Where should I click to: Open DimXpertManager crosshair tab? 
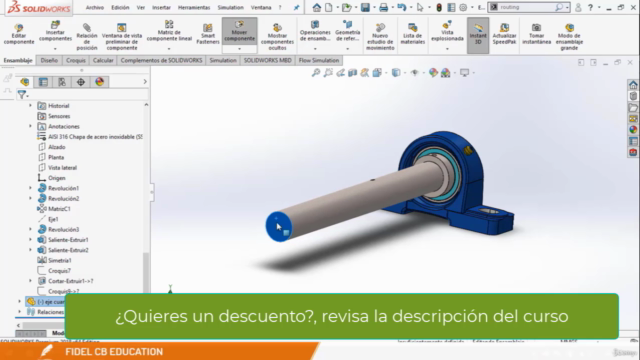(81, 82)
